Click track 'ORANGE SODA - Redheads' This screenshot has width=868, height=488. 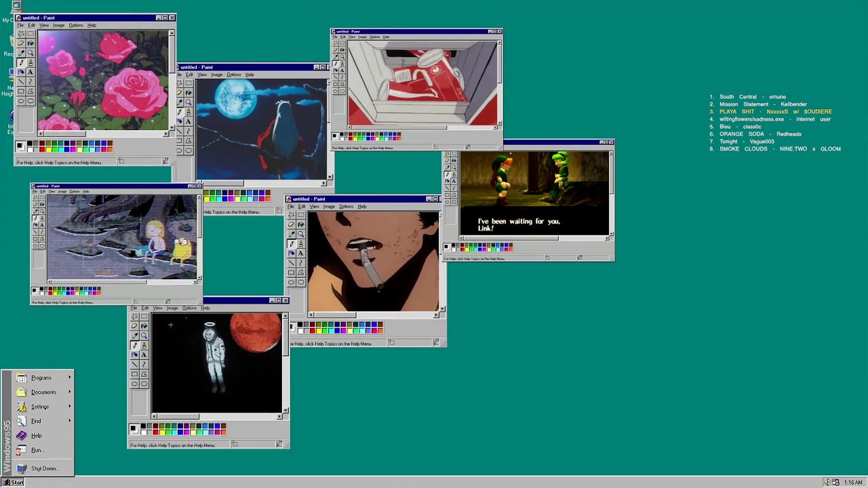(x=760, y=134)
